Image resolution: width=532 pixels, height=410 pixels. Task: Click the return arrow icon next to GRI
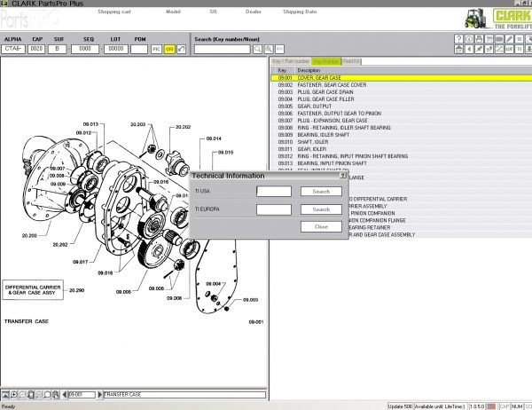[182, 50]
